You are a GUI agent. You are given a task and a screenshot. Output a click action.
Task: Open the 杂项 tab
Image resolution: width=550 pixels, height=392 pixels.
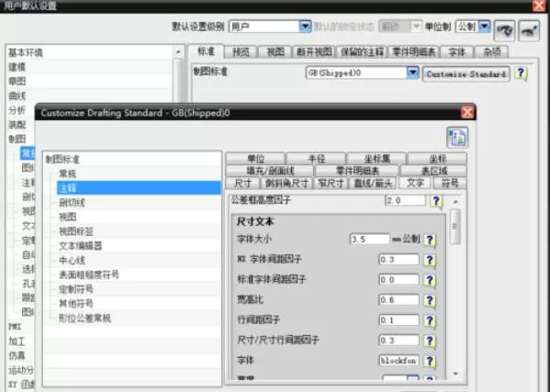[x=491, y=52]
